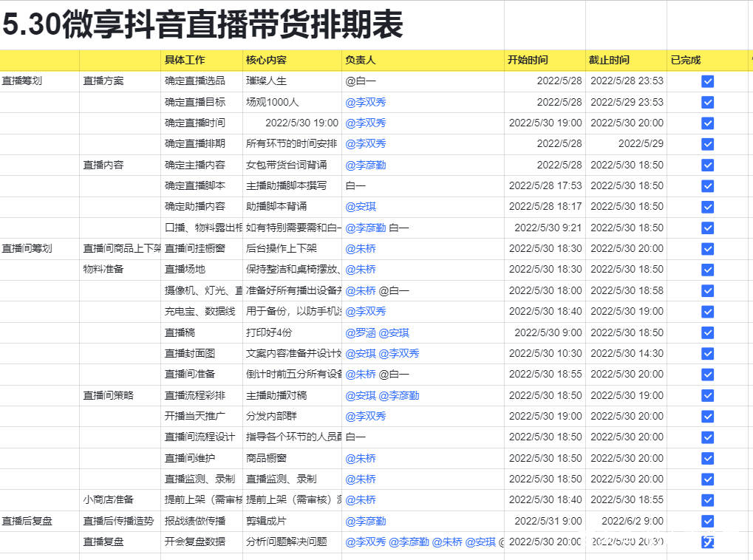Click @朱桥 mention in 直播间挂橱窗 row
The height and width of the screenshot is (560, 753).
tap(361, 249)
